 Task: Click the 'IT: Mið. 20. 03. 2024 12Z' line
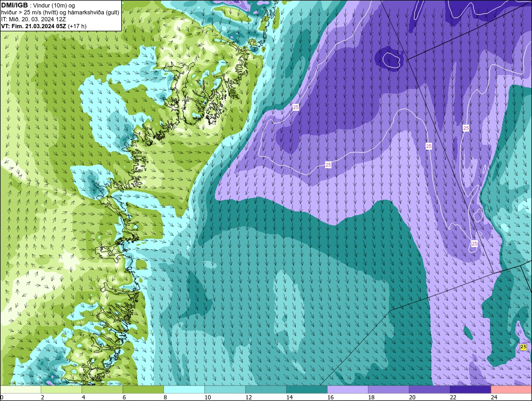click(33, 19)
